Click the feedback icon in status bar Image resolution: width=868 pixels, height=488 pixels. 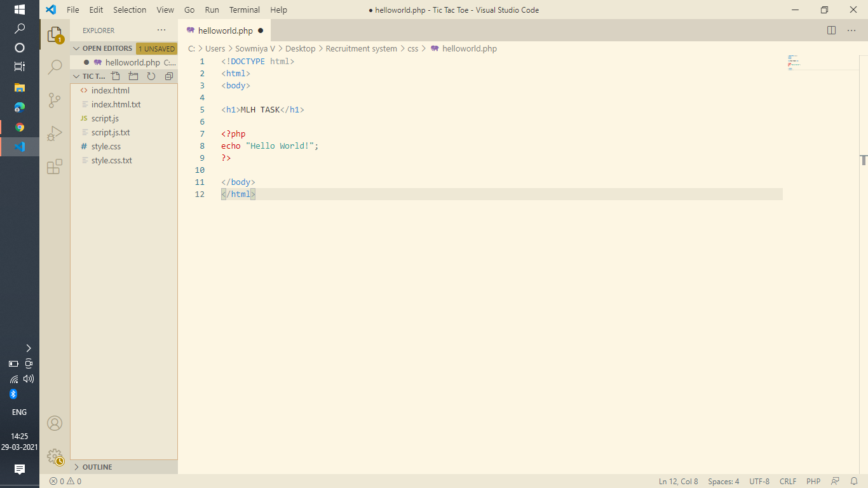click(835, 481)
